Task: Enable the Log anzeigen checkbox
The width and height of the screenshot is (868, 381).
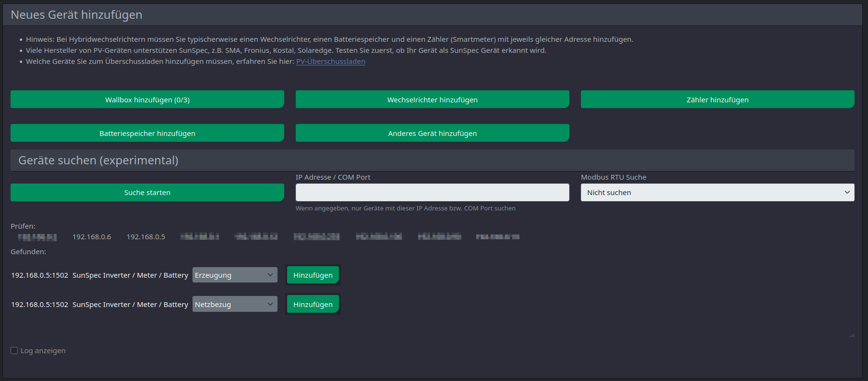Action: click(x=14, y=351)
